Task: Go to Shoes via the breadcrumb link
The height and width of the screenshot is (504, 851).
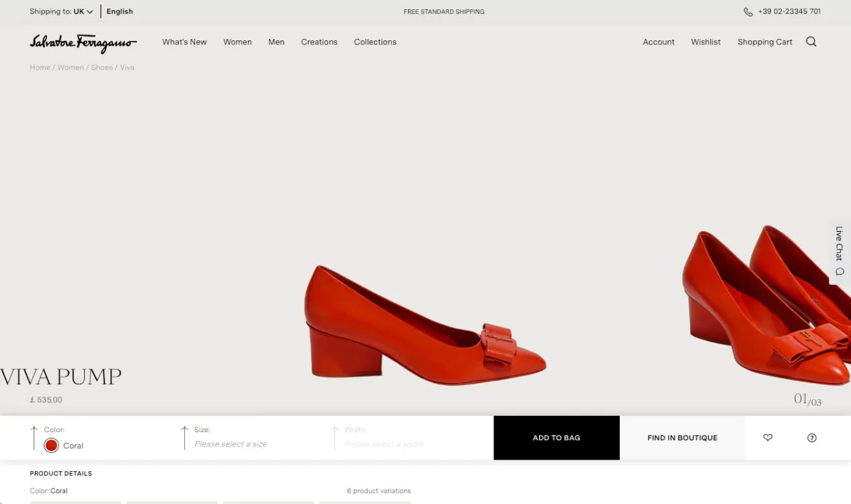Action: 102,67
